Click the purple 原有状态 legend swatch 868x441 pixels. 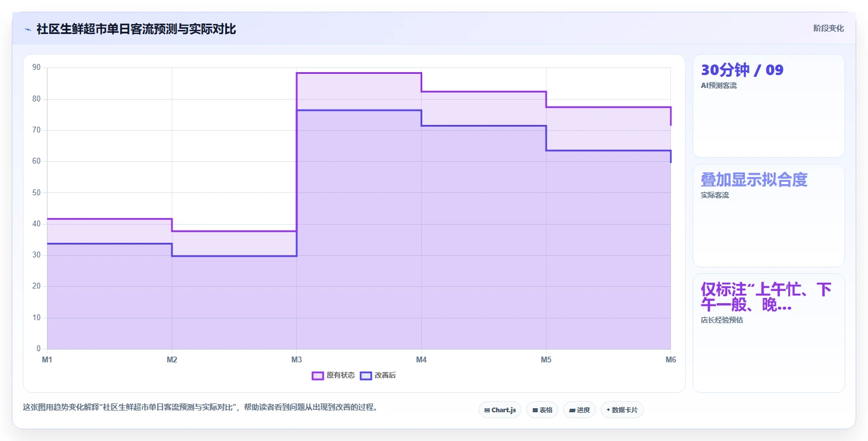point(318,375)
